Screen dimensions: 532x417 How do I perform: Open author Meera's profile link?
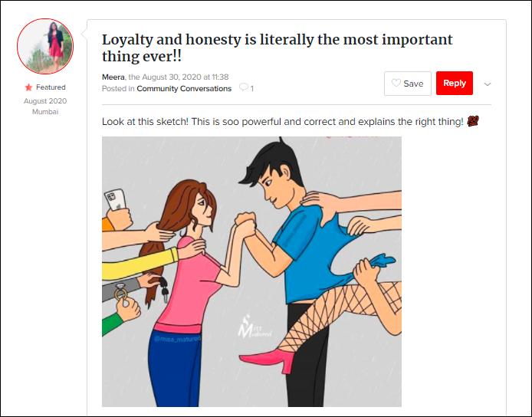(113, 77)
